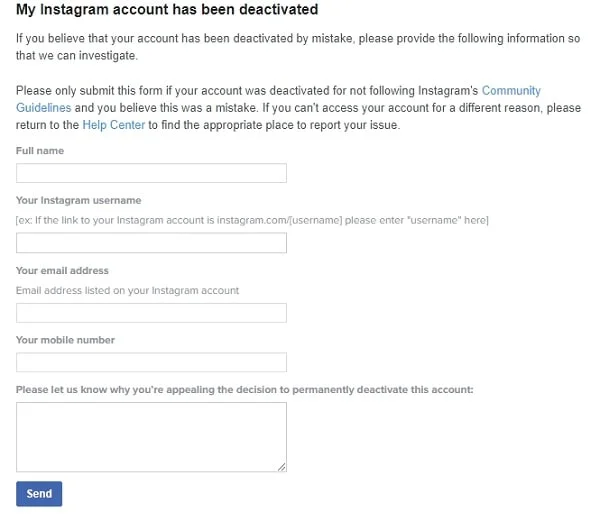This screenshot has height=521, width=600.
Task: Click the appeal text area resize handle
Action: pyautogui.click(x=282, y=466)
